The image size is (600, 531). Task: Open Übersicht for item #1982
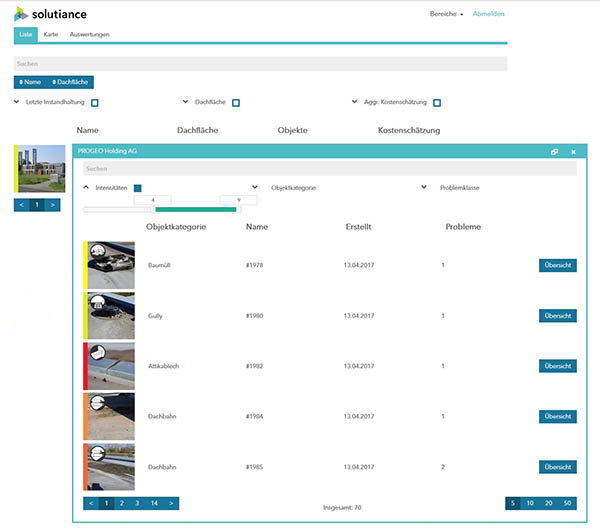click(558, 366)
